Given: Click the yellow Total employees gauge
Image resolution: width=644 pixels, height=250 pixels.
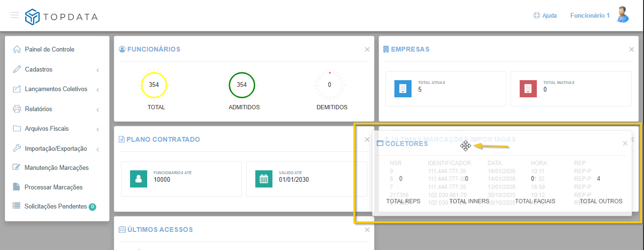Looking at the screenshot, I should (x=154, y=85).
